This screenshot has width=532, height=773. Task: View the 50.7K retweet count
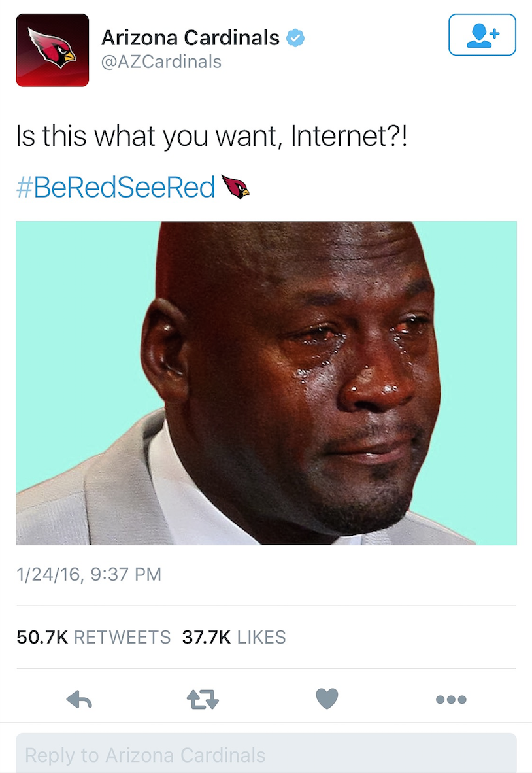pos(42,637)
